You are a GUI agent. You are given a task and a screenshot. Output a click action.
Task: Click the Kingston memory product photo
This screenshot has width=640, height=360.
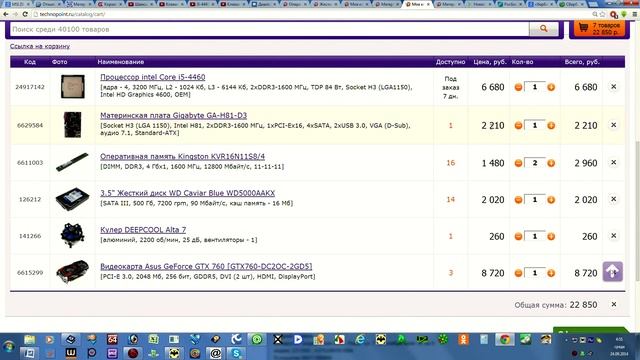pos(72,162)
